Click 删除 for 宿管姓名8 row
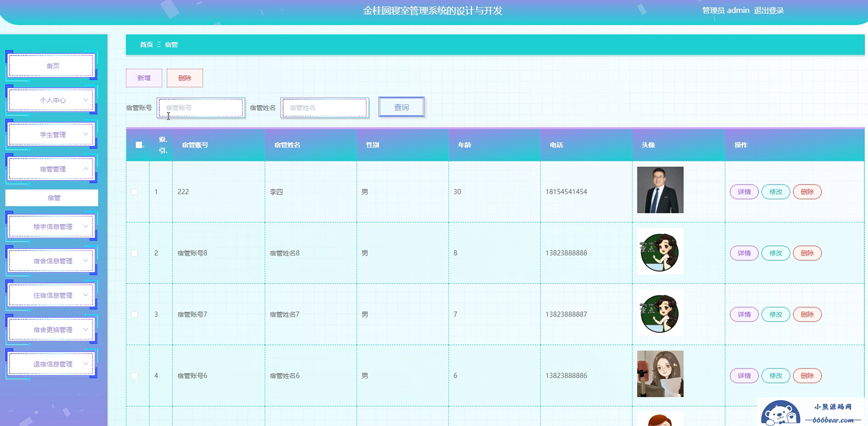This screenshot has height=426, width=868. [807, 253]
